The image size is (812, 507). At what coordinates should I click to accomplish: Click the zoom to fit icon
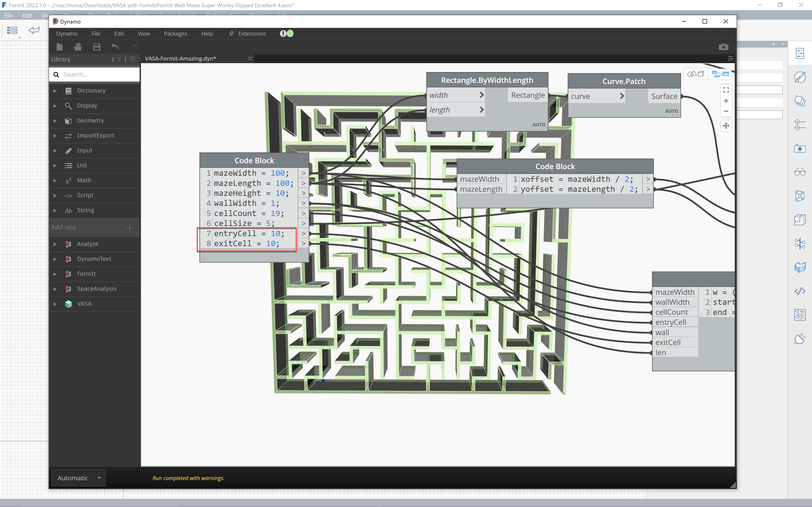point(726,90)
